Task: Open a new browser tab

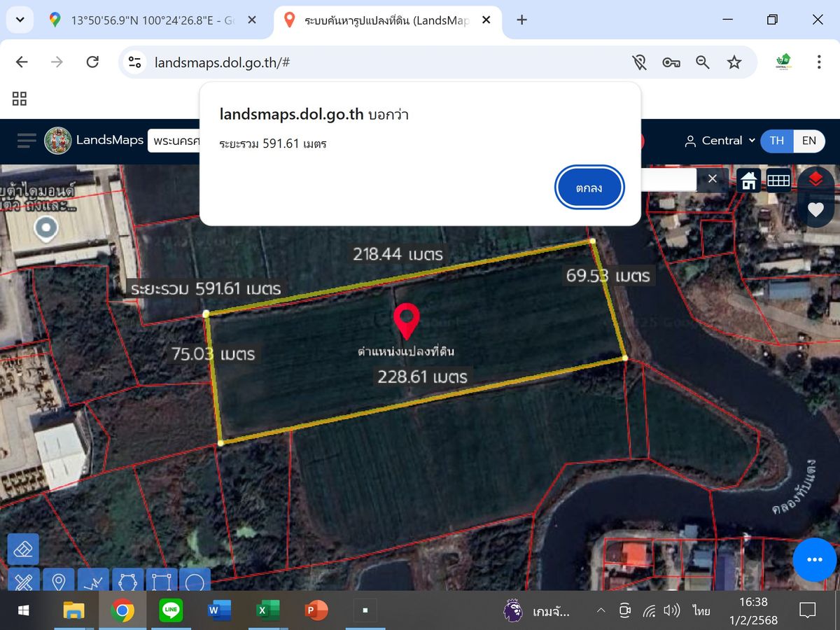Action: [521, 20]
